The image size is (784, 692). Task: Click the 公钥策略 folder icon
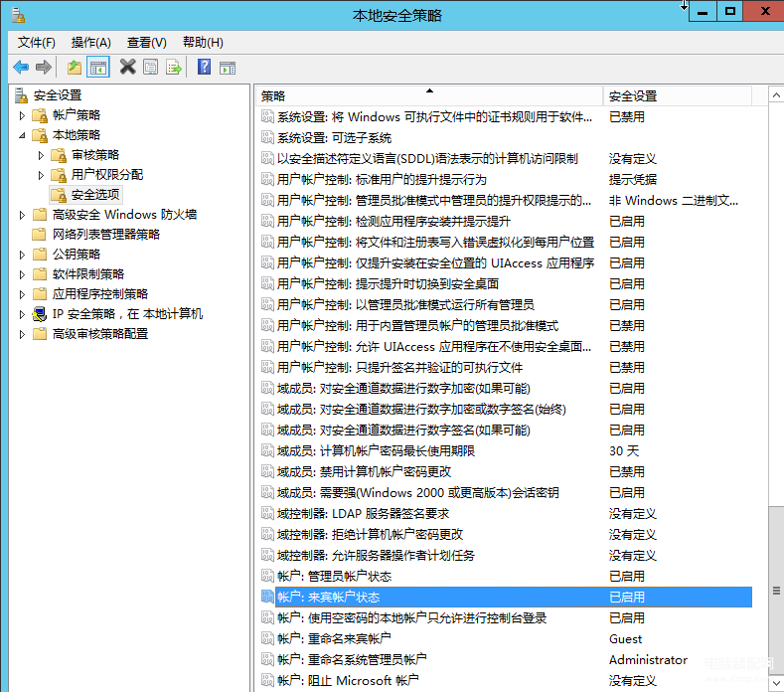click(40, 255)
